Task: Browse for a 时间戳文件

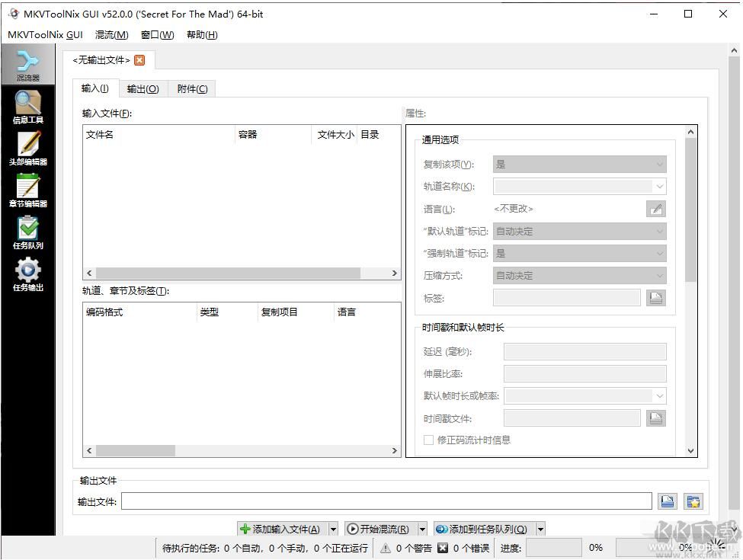Action: [x=656, y=418]
